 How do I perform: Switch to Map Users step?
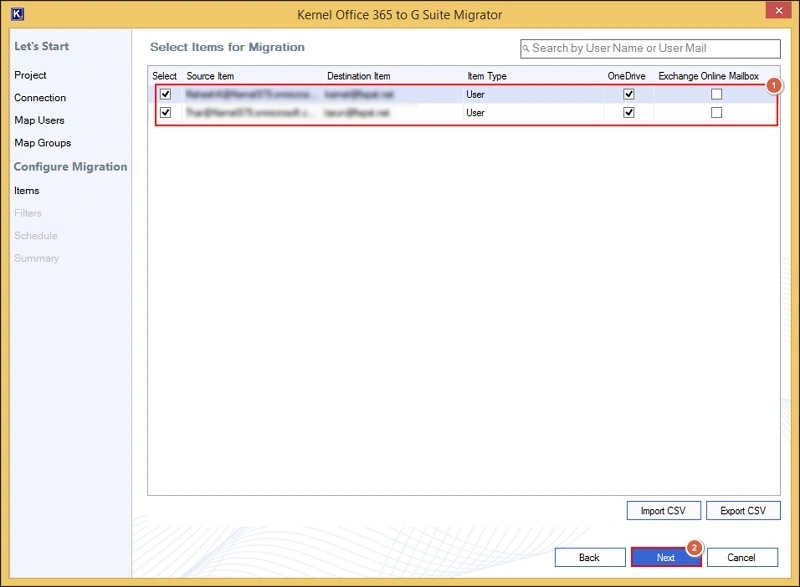[39, 121]
